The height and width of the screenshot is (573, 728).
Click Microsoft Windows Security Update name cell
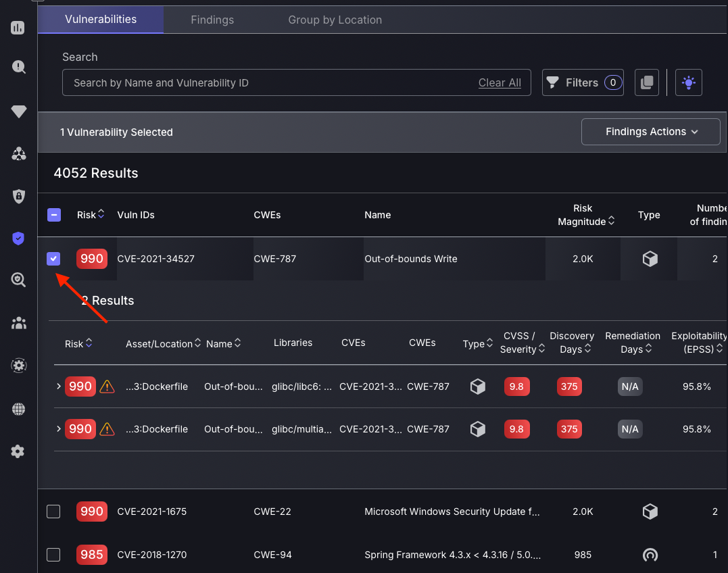click(x=452, y=512)
